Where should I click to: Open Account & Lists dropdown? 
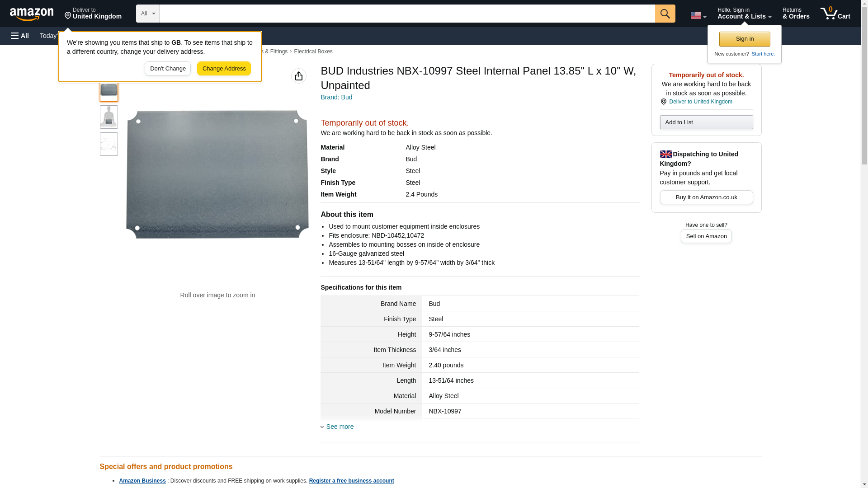click(x=744, y=14)
